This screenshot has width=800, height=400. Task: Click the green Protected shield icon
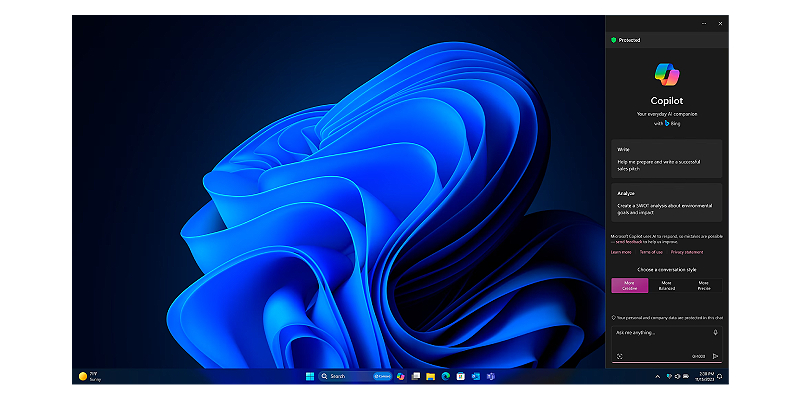[613, 40]
